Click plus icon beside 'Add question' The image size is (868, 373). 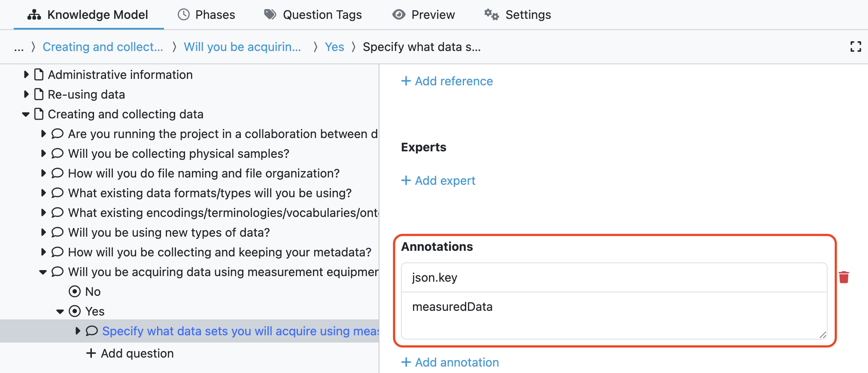click(91, 353)
